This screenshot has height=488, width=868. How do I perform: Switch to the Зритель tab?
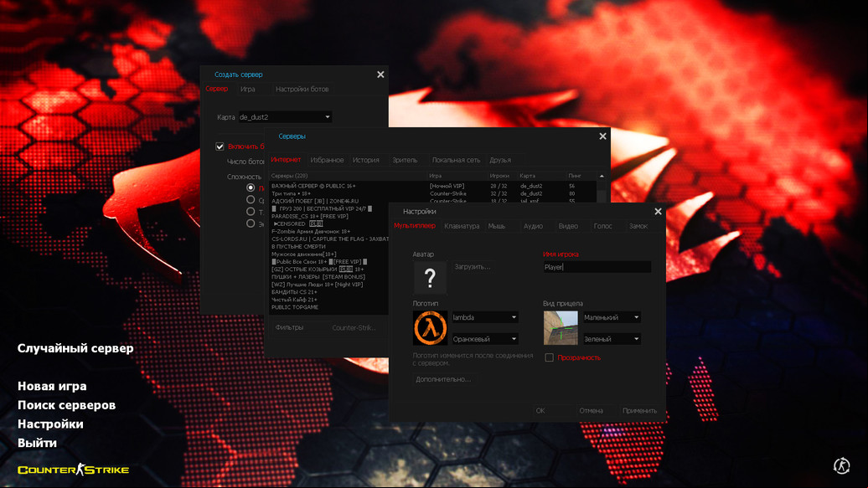pyautogui.click(x=405, y=160)
